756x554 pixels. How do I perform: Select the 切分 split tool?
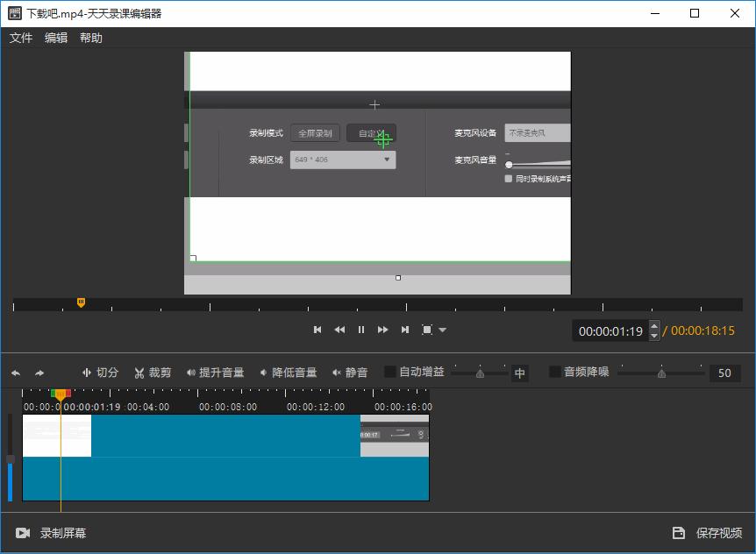pos(100,373)
